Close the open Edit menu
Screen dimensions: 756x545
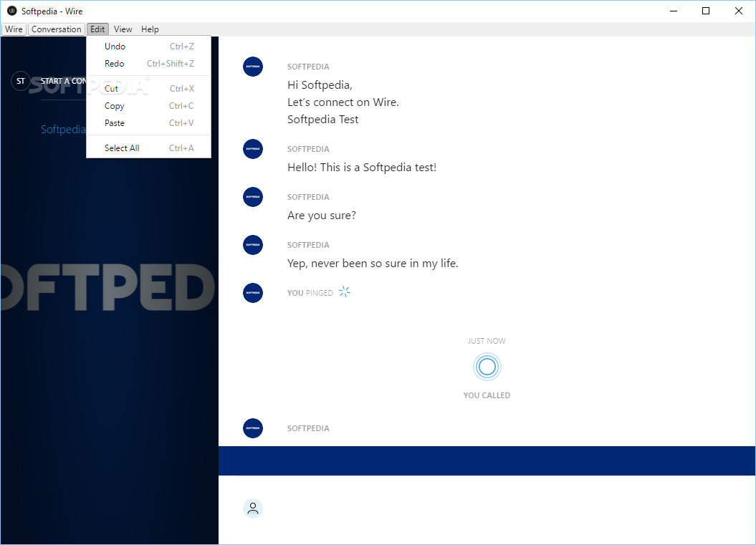click(x=97, y=29)
